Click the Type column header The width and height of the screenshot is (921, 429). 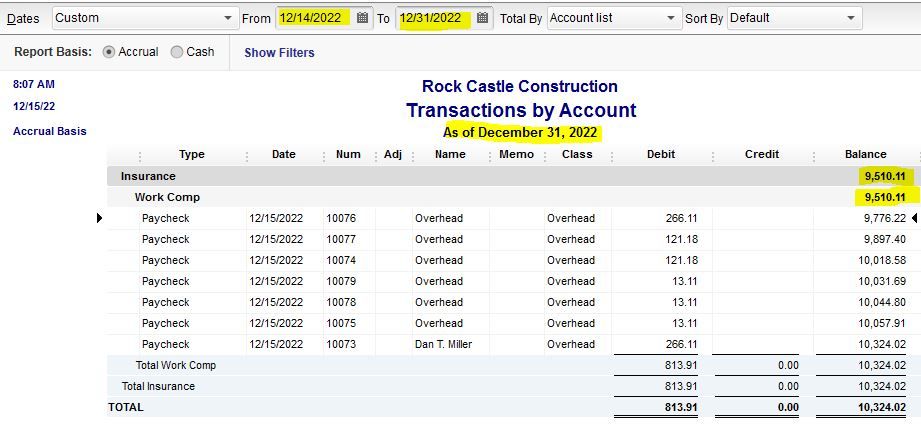pyautogui.click(x=191, y=155)
